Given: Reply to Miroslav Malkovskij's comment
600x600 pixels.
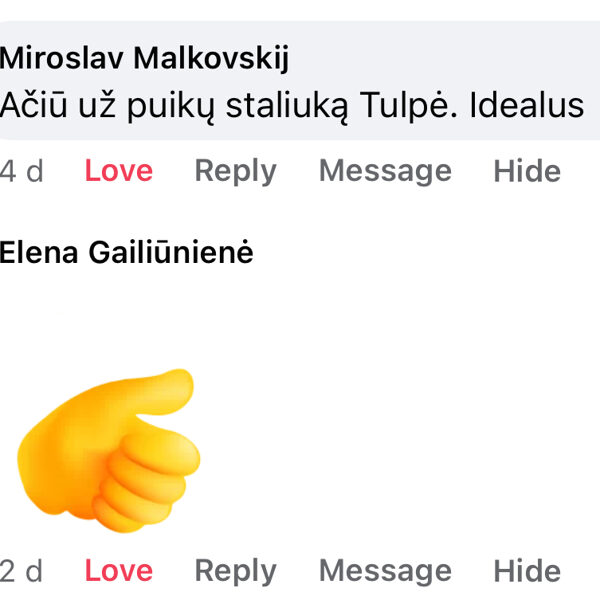Looking at the screenshot, I should click(x=235, y=171).
